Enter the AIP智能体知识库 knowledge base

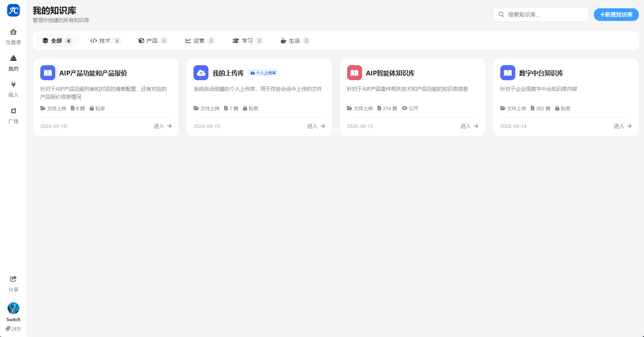click(x=469, y=126)
